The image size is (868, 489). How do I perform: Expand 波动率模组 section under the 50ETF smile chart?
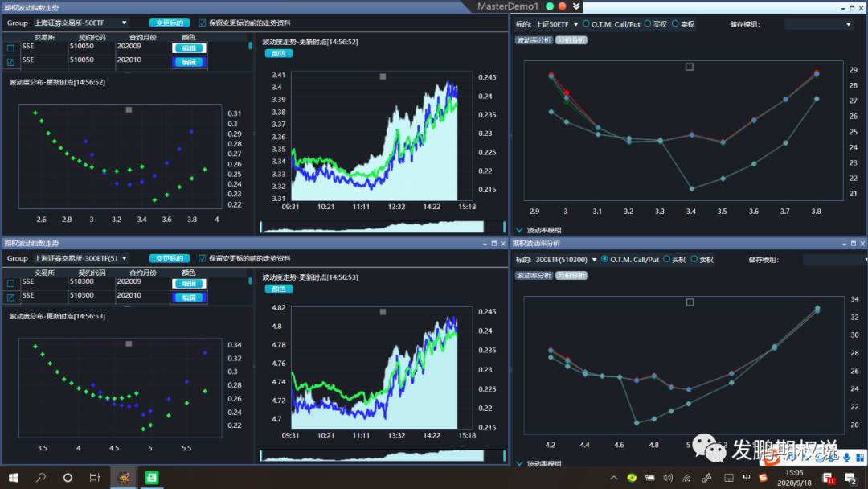[x=519, y=230]
